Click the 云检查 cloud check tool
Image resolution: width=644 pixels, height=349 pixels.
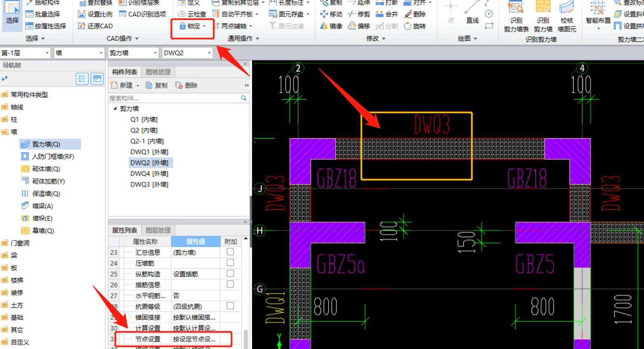pyautogui.click(x=192, y=14)
